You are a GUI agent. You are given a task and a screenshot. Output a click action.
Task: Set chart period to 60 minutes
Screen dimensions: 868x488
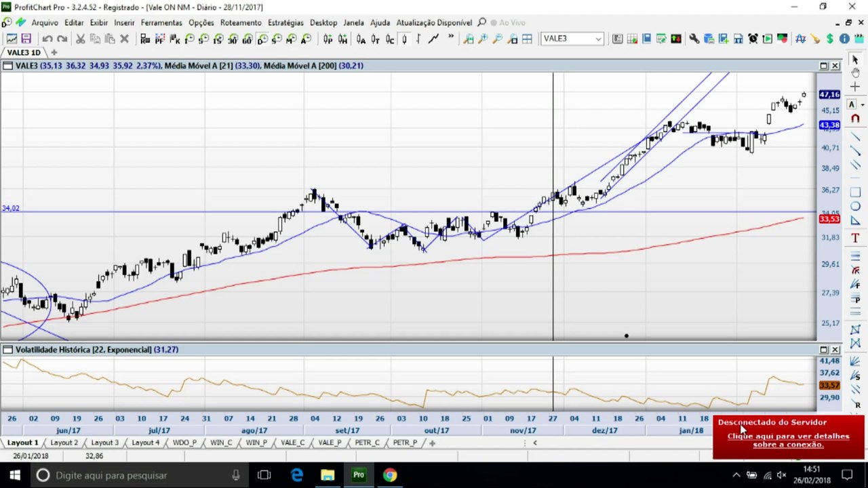click(247, 39)
